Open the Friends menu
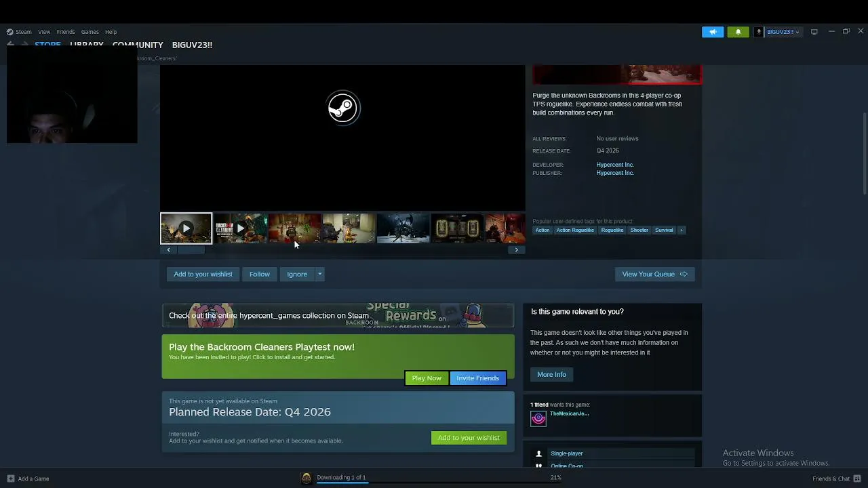This screenshot has height=488, width=868. click(66, 32)
